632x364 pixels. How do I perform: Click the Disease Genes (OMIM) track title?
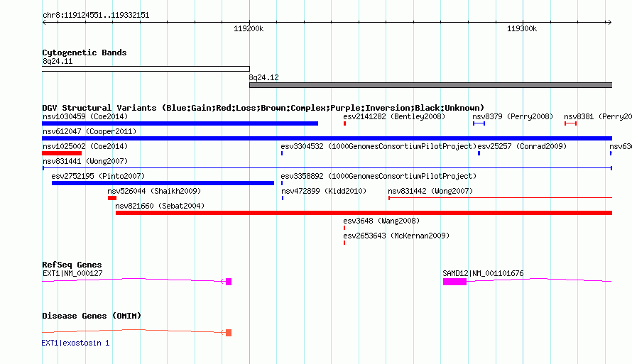point(92,316)
